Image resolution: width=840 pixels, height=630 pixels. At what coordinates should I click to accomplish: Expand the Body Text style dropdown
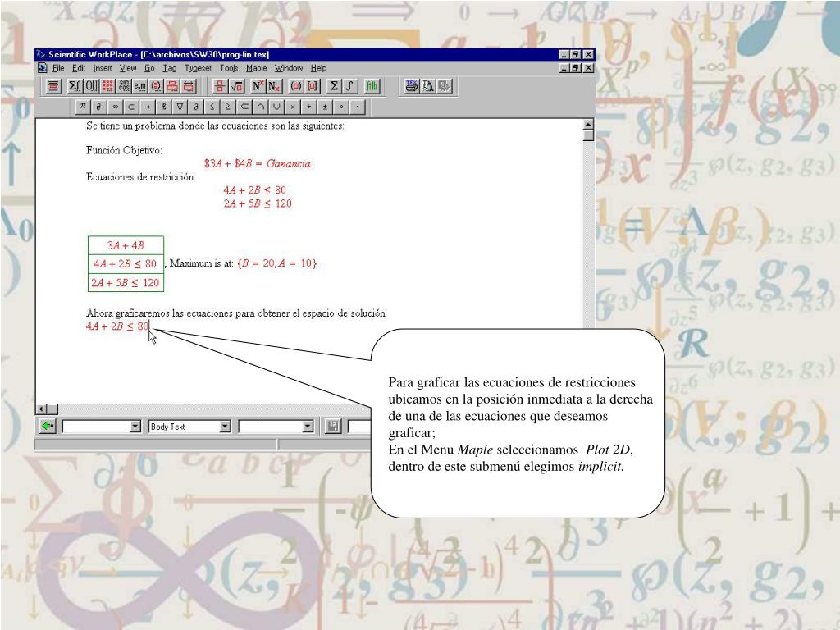(x=226, y=427)
